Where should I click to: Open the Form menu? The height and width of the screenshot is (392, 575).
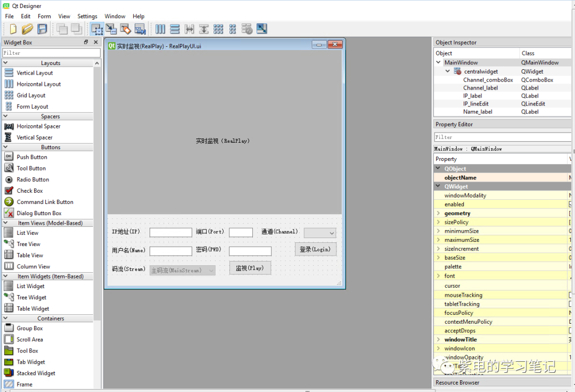click(x=44, y=16)
